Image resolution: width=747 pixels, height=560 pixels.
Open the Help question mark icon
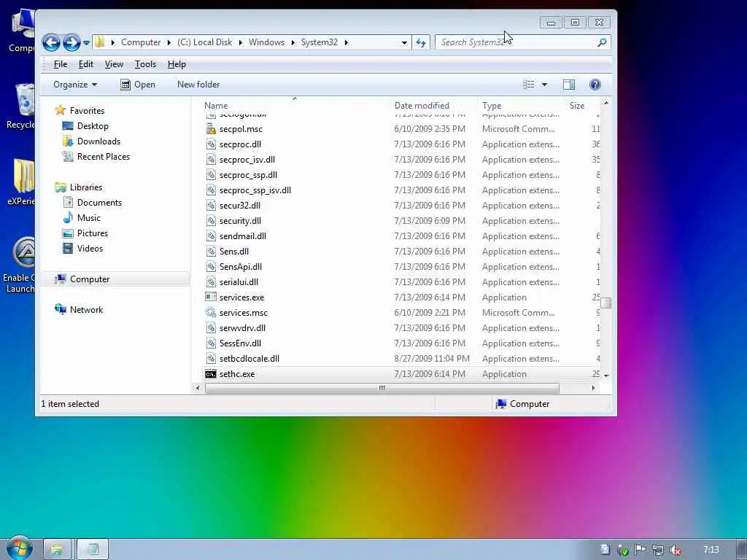coord(595,85)
